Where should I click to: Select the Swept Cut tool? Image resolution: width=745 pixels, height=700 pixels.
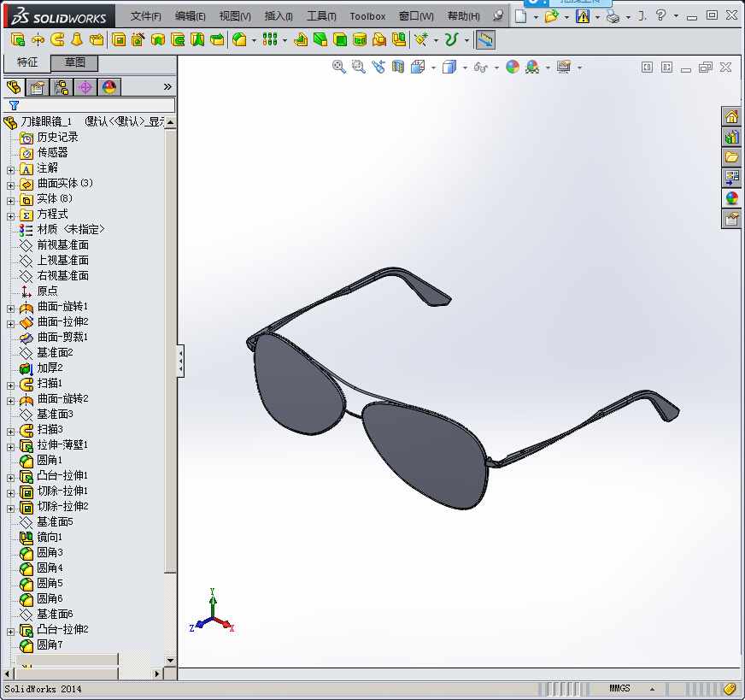[178, 40]
